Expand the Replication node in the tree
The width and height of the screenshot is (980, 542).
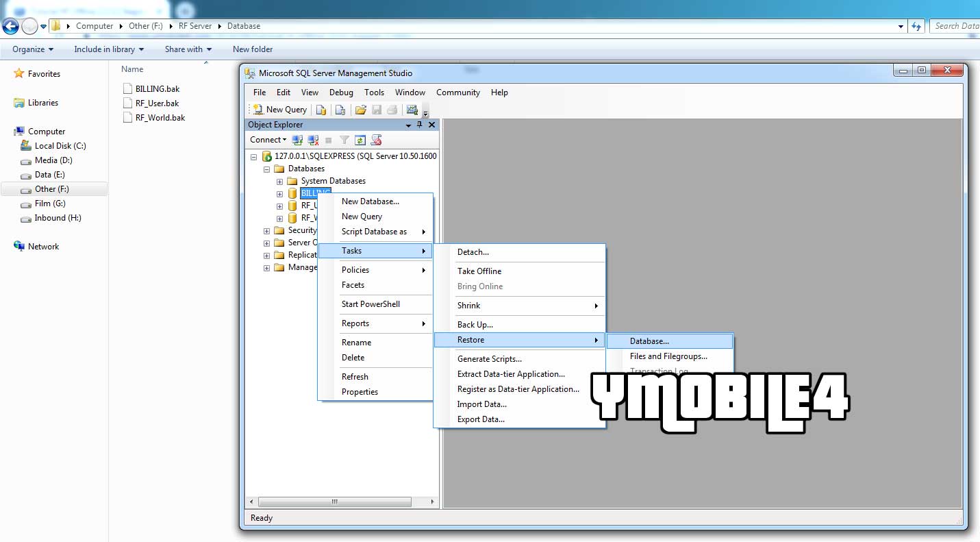pos(266,256)
